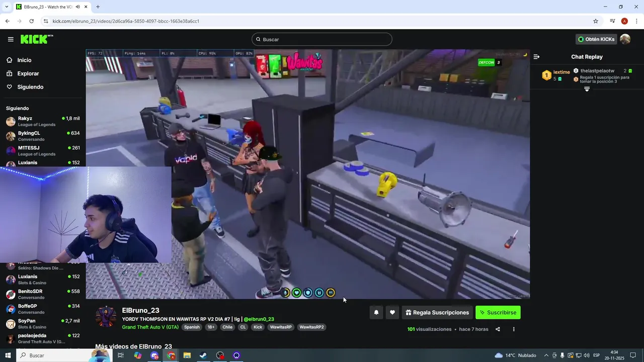This screenshot has width=644, height=362.
Task: Open Siguiendo in the sidebar
Action: coord(30,87)
